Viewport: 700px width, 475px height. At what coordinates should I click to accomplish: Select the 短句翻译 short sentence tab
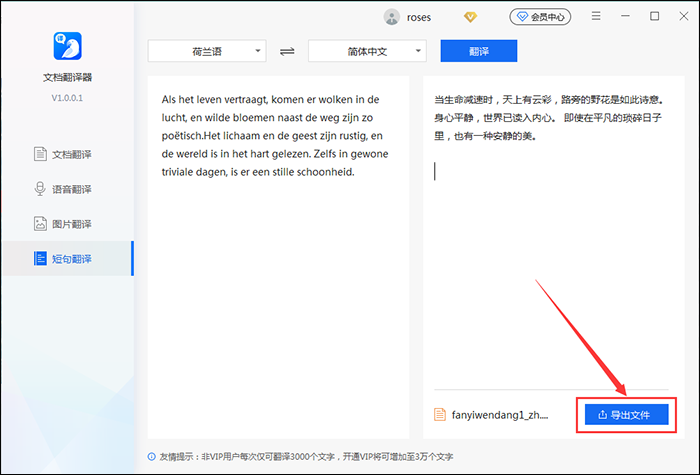[x=67, y=258]
